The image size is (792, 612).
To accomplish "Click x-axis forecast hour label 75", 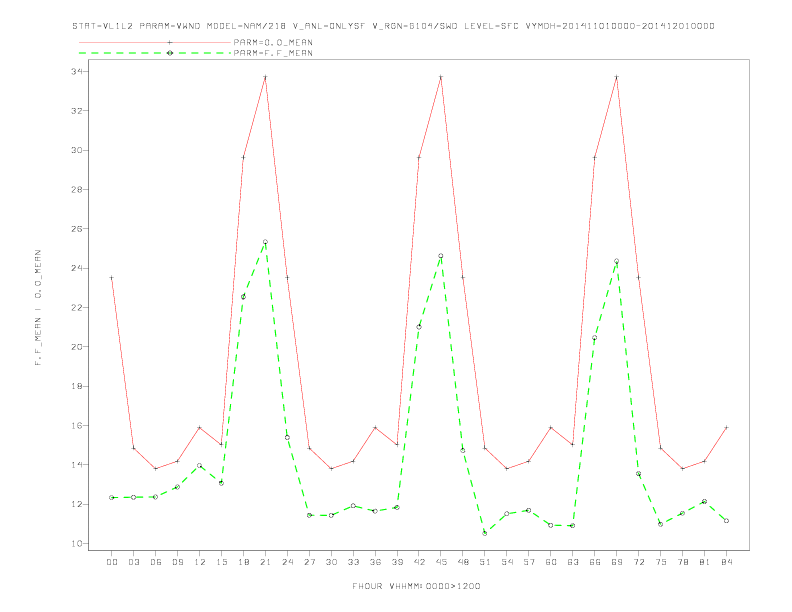I will [x=660, y=562].
